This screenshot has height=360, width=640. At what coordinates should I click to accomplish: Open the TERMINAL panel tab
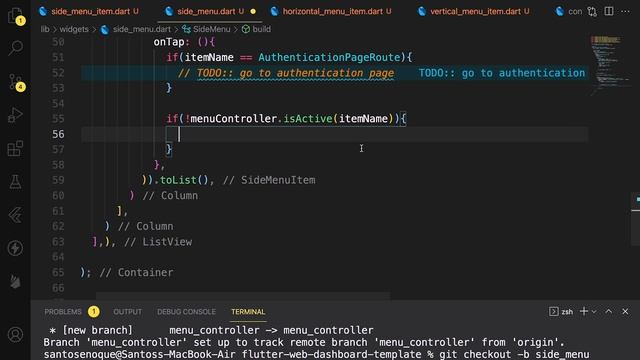(x=248, y=312)
